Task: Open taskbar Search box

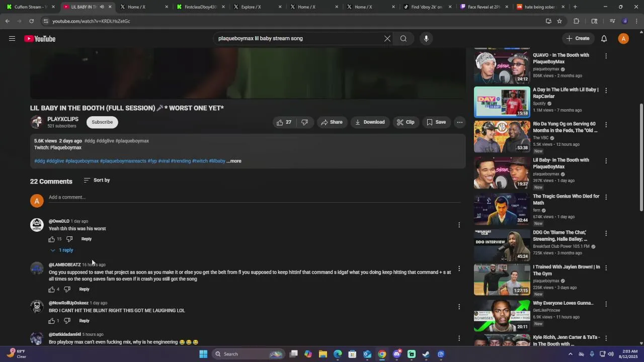Action: 249,354
